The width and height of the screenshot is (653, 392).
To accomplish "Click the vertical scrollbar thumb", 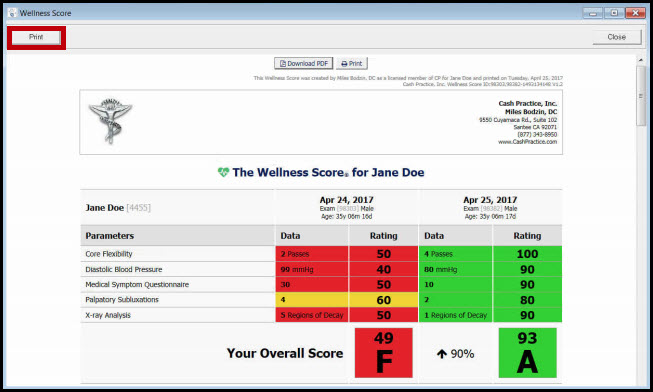I will 641,96.
